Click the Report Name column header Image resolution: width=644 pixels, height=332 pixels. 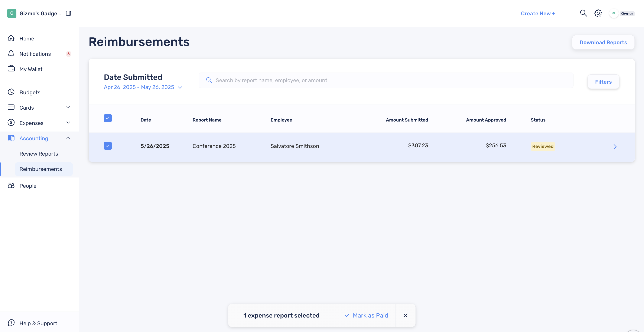pyautogui.click(x=207, y=120)
